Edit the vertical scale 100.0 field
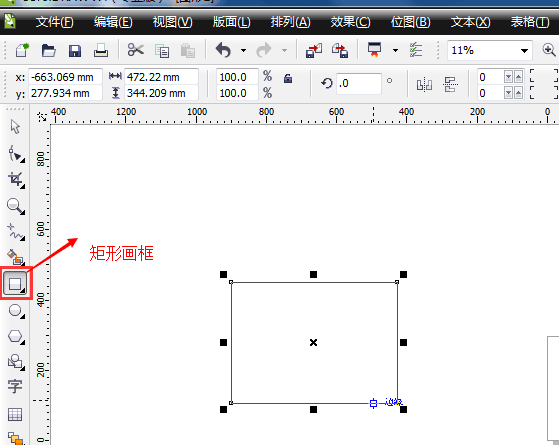Viewport: 559px width, 445px height. [237, 93]
